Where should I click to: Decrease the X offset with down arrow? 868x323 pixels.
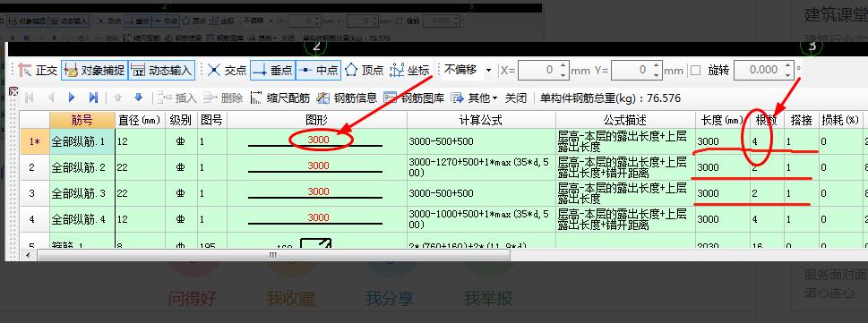click(x=563, y=74)
